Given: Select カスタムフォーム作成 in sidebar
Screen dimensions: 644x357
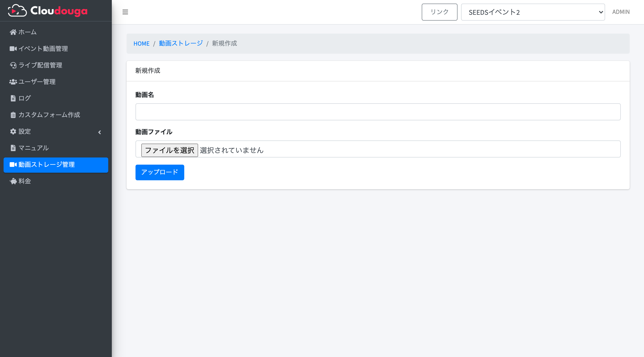Looking at the screenshot, I should tap(56, 115).
